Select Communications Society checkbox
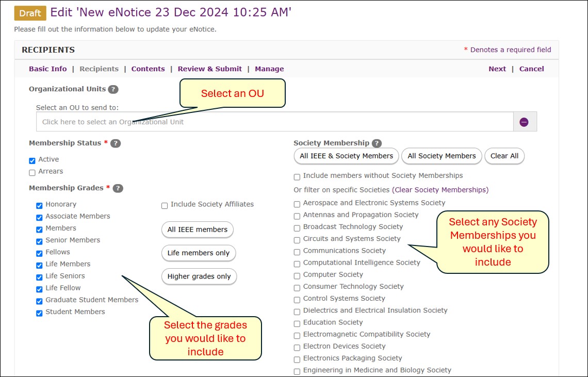The width and height of the screenshot is (588, 377). coord(297,252)
